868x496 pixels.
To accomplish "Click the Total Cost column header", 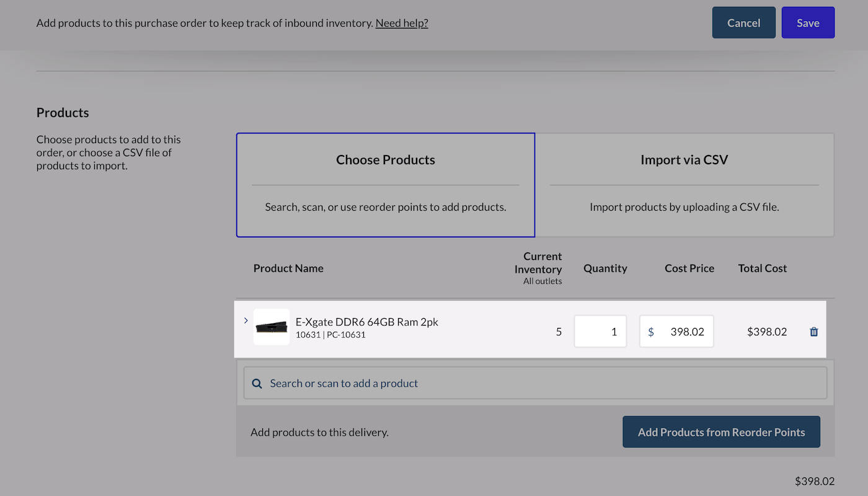I will 762,268.
